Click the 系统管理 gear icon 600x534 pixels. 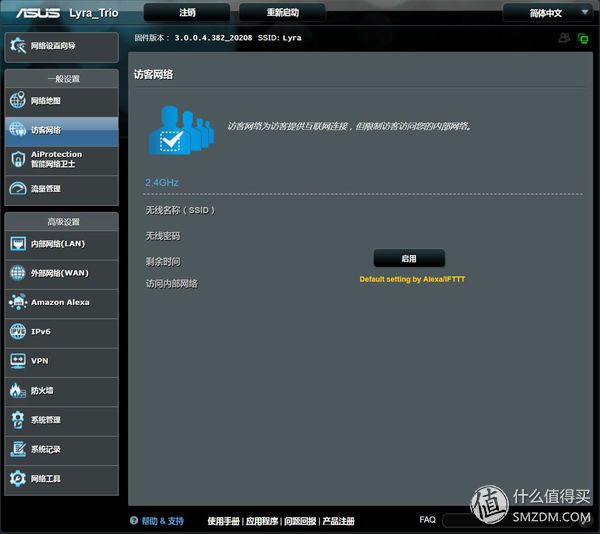pos(18,420)
